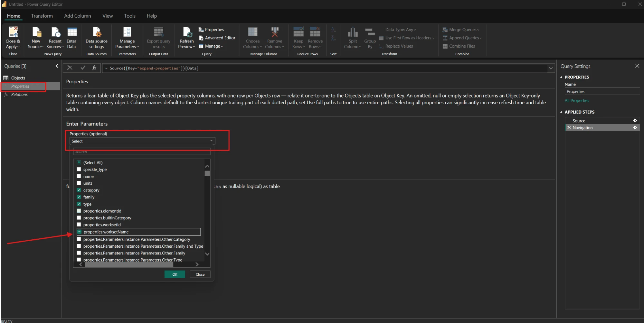This screenshot has height=323, width=644.
Task: Click the Split Column icon
Action: click(x=353, y=32)
